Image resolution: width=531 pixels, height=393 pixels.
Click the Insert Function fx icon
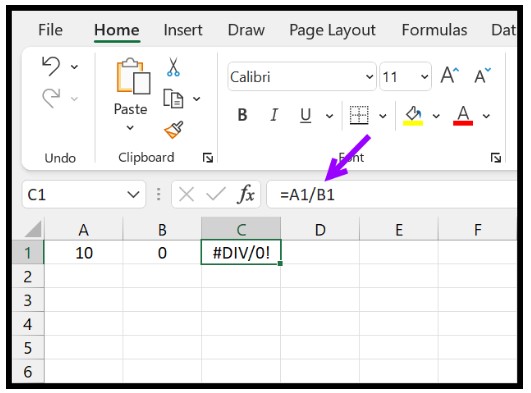click(x=246, y=194)
